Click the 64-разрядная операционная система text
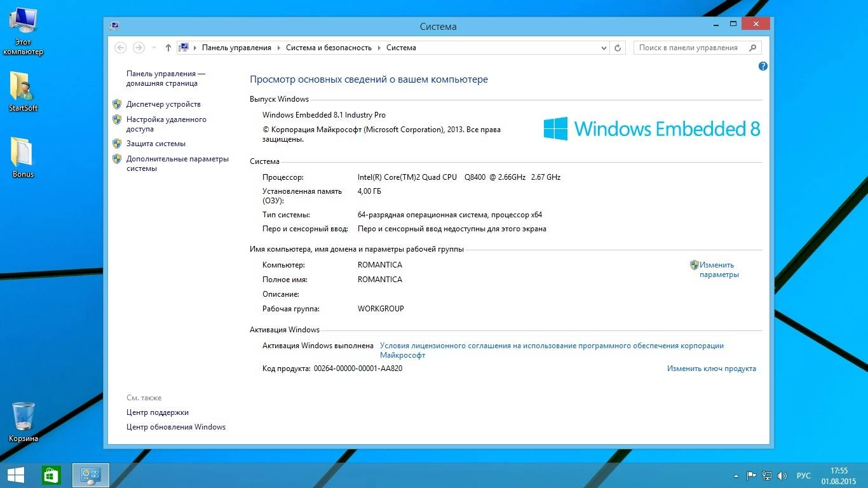 [x=450, y=215]
